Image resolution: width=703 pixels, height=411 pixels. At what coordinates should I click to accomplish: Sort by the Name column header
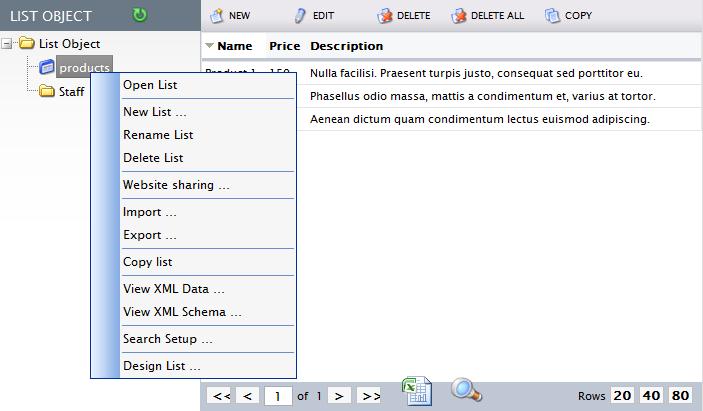[x=234, y=46]
